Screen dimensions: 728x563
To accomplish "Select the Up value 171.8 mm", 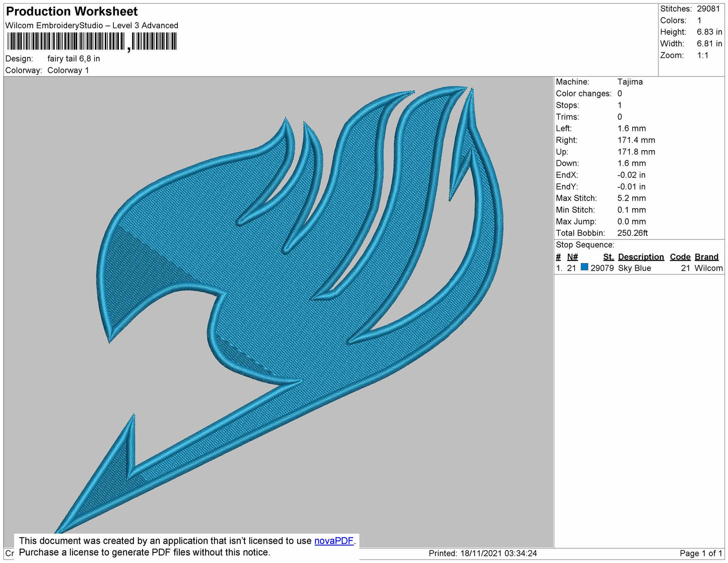I will (636, 151).
